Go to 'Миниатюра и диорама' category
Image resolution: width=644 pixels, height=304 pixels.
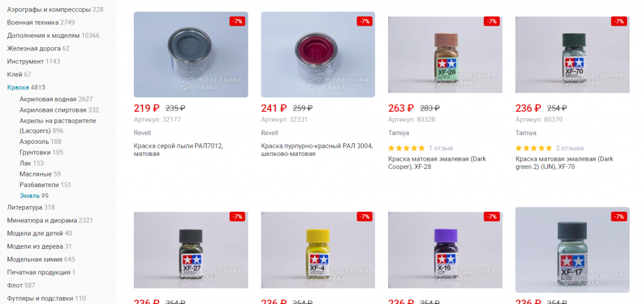(42, 220)
